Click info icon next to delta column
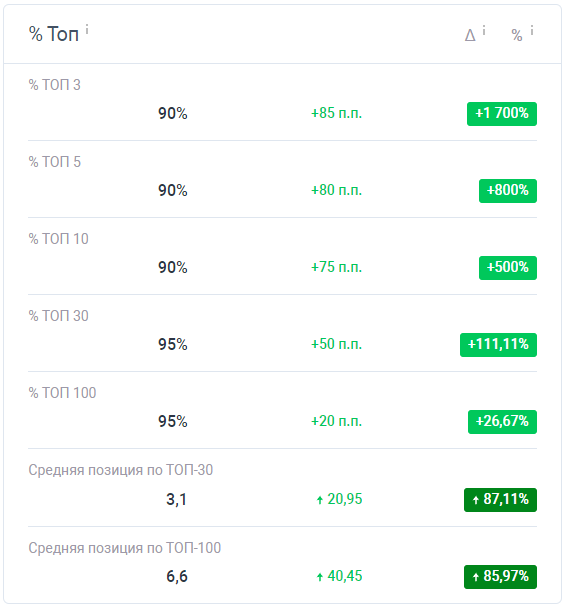The image size is (571, 612). pyautogui.click(x=484, y=30)
